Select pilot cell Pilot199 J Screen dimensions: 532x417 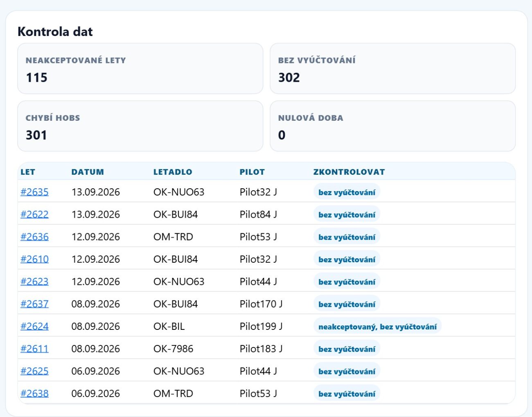click(x=261, y=327)
